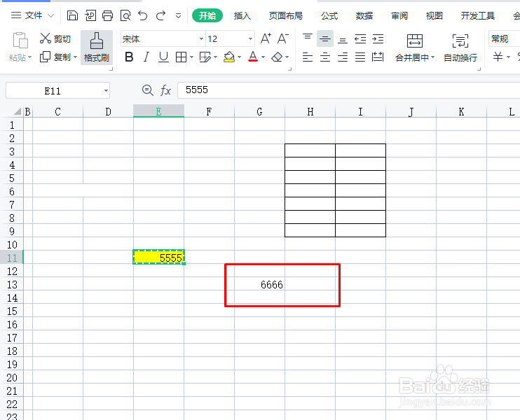Align text to vertical middle
Image resolution: width=520 pixels, height=420 pixels.
pyautogui.click(x=325, y=38)
